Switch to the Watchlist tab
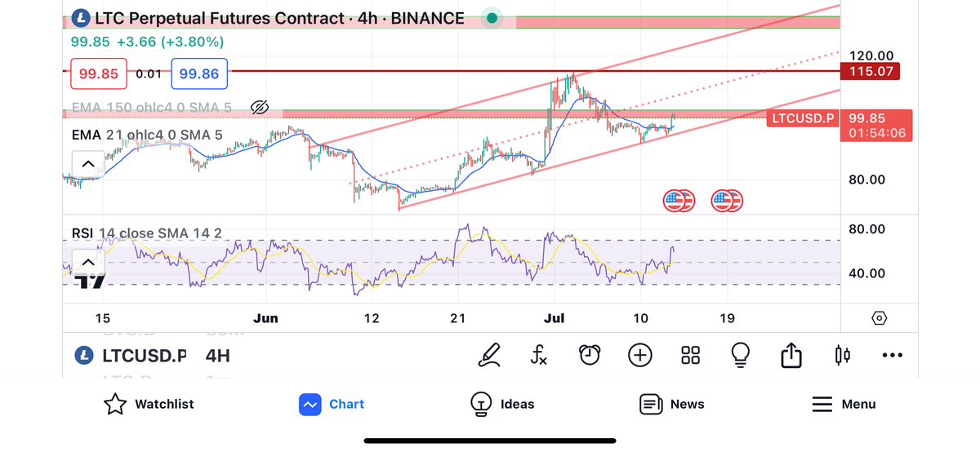This screenshot has height=452, width=980. 149,404
